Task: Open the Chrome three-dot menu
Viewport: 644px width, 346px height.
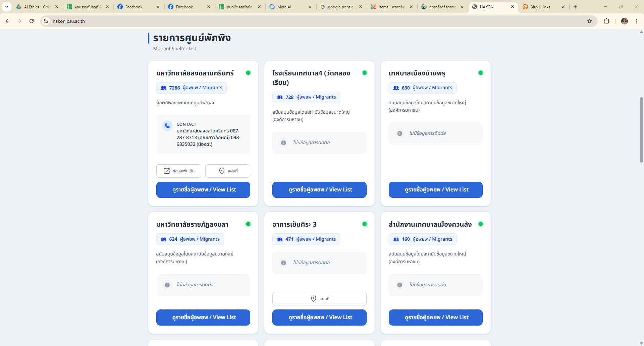Action: [636, 21]
